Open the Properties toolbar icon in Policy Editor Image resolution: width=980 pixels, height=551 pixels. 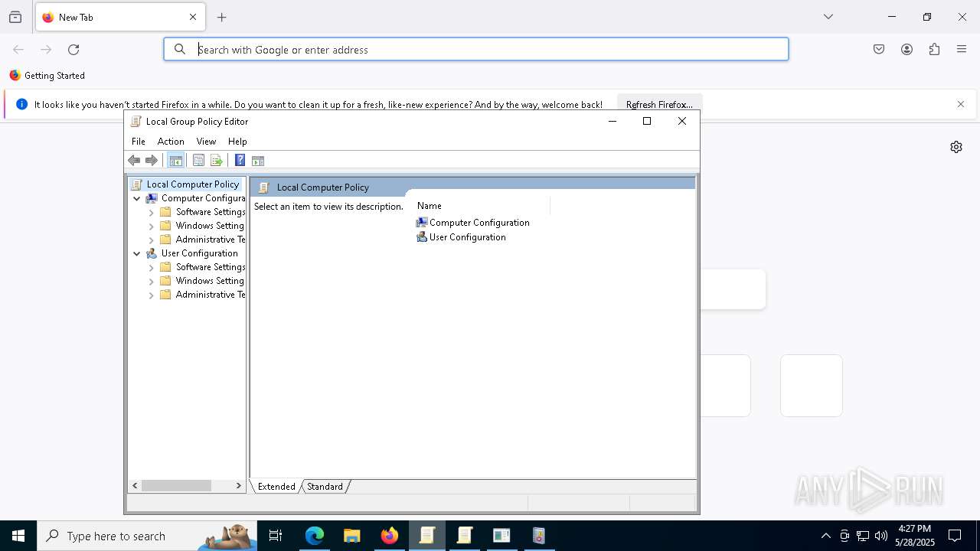coord(198,161)
